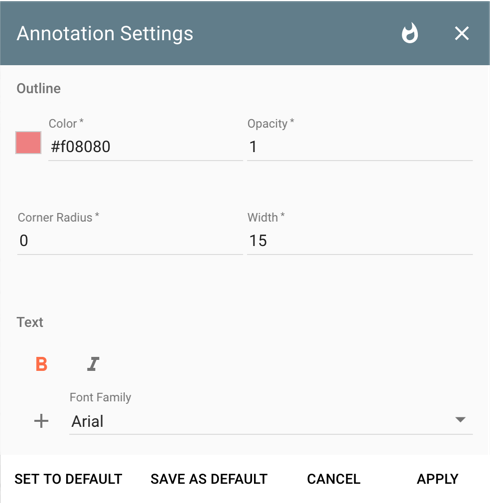Open the Font Family dropdown showing Arial
Screen dimensions: 491x503
coord(271,421)
